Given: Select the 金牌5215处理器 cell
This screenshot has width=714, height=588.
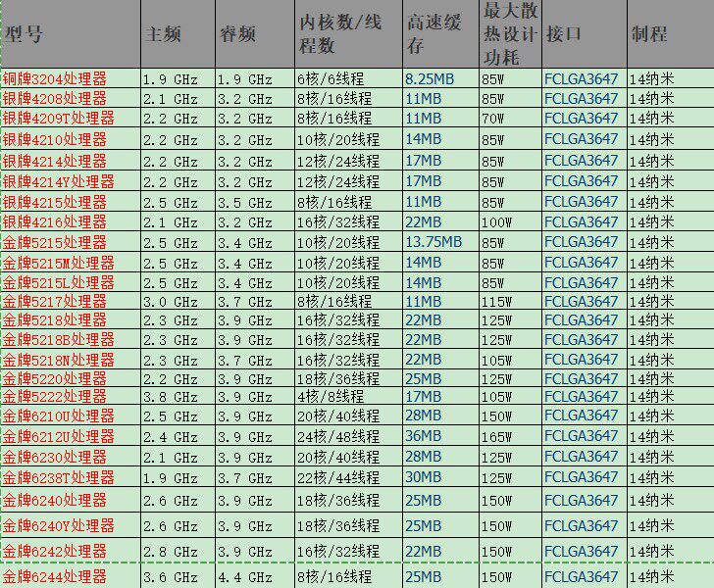Looking at the screenshot, I should 71,242.
